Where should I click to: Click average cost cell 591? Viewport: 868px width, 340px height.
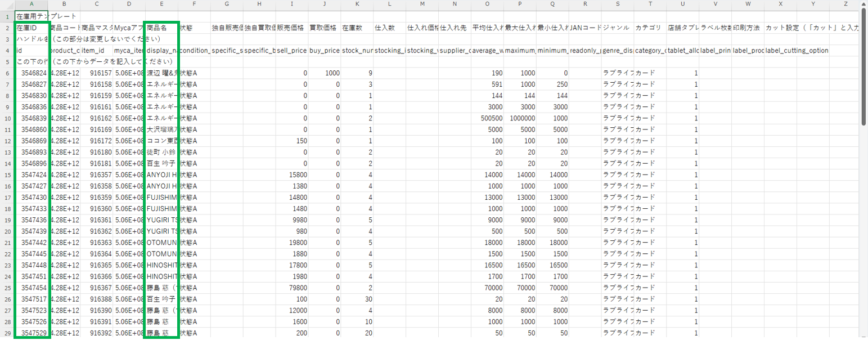click(x=487, y=84)
